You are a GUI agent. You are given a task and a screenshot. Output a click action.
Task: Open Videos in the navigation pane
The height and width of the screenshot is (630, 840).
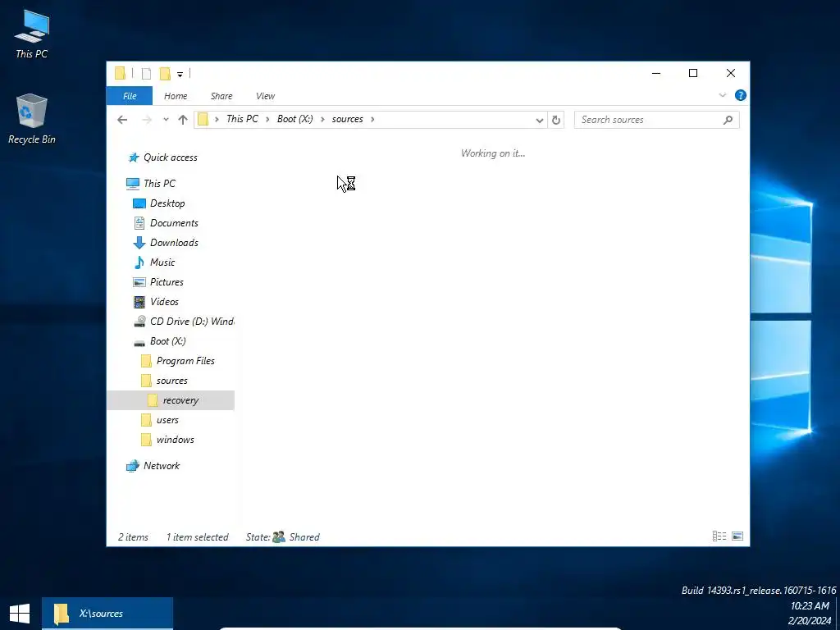click(164, 302)
